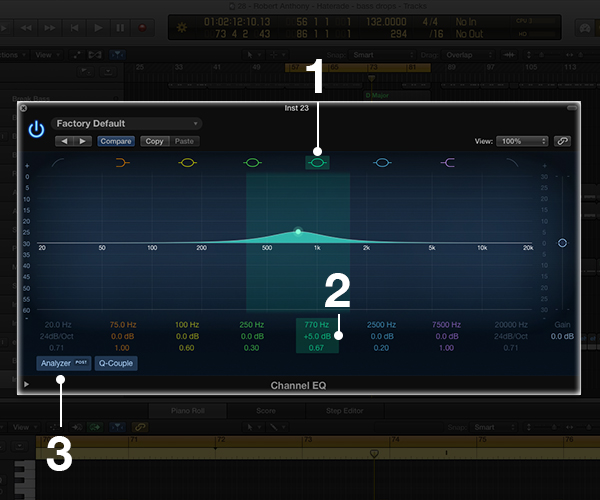Click the collapse mode icon in Piano Roll toolbar
600x500 pixels.
click(x=53, y=427)
